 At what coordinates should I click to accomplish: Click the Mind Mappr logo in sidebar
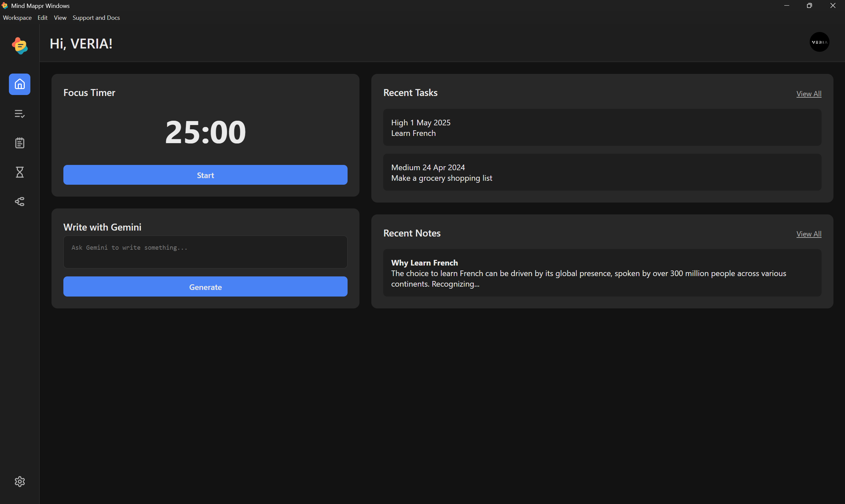pyautogui.click(x=19, y=46)
